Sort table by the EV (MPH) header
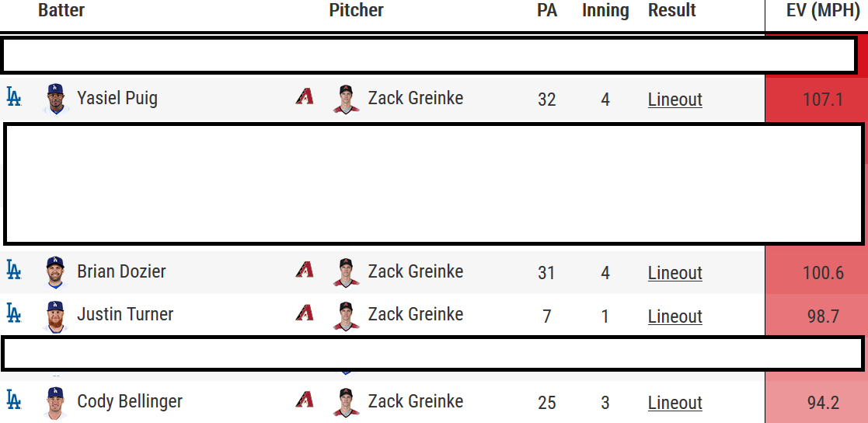The height and width of the screenshot is (423, 868). pos(822,11)
